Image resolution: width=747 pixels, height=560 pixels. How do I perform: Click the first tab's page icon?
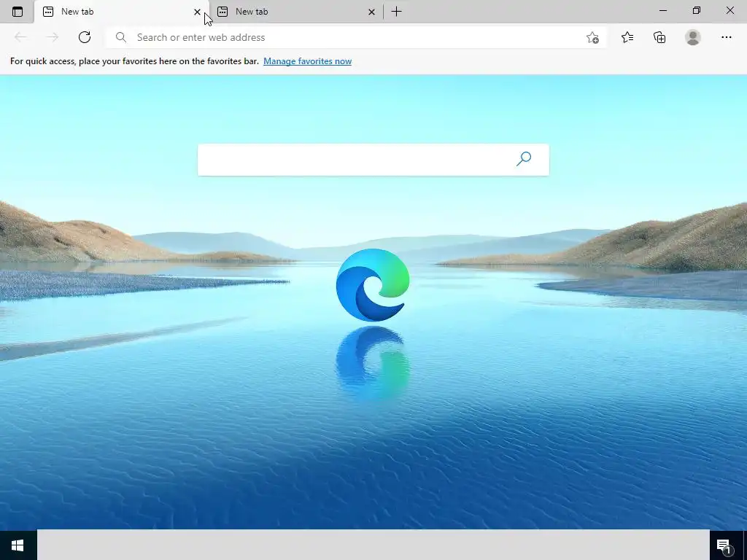48,12
